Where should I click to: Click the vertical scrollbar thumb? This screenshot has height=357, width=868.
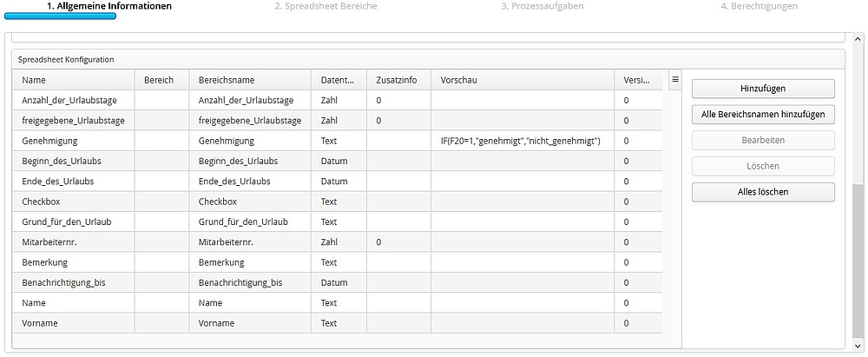pos(858,263)
